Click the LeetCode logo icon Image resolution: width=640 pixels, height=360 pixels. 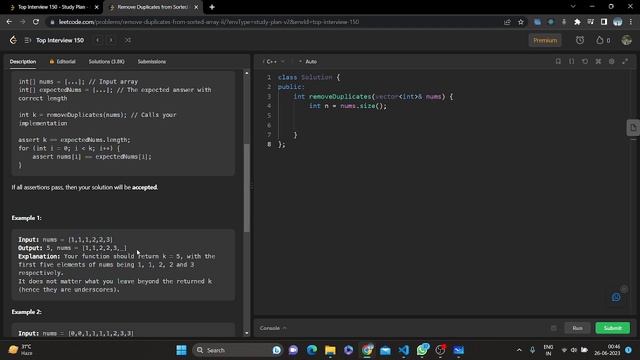(x=13, y=40)
